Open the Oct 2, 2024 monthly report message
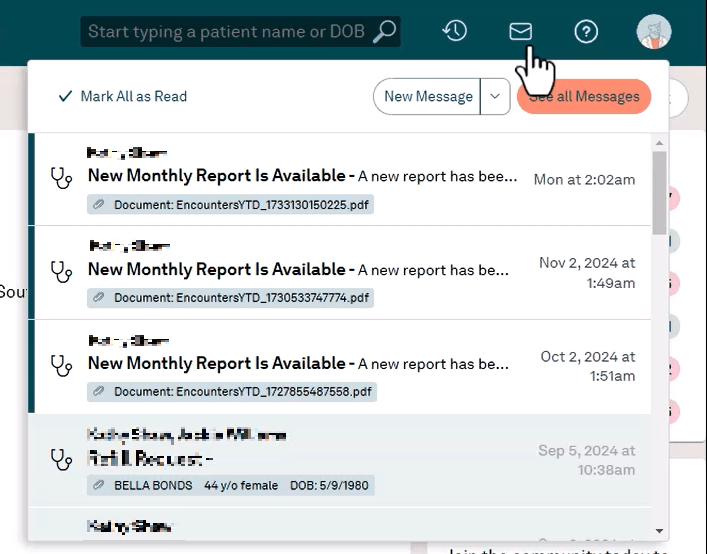 pyautogui.click(x=340, y=366)
